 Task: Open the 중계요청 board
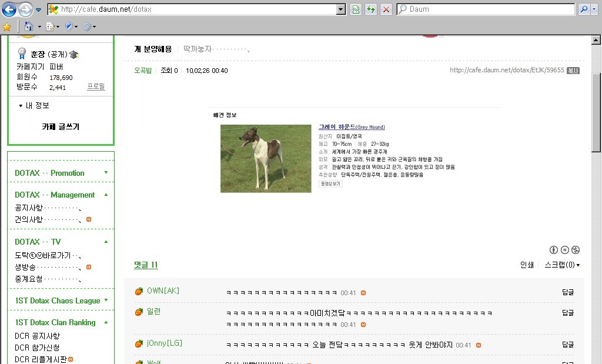(x=29, y=279)
